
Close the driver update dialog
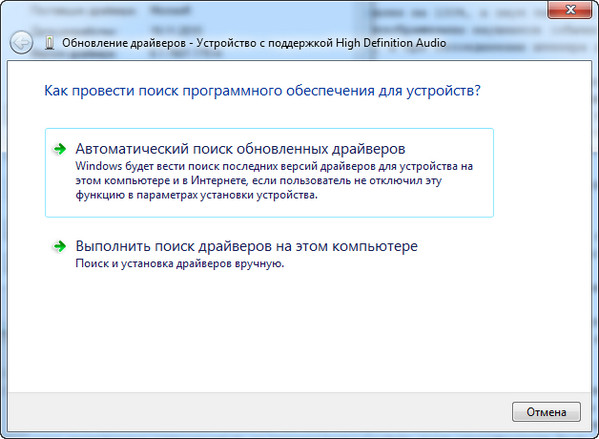click(x=570, y=10)
